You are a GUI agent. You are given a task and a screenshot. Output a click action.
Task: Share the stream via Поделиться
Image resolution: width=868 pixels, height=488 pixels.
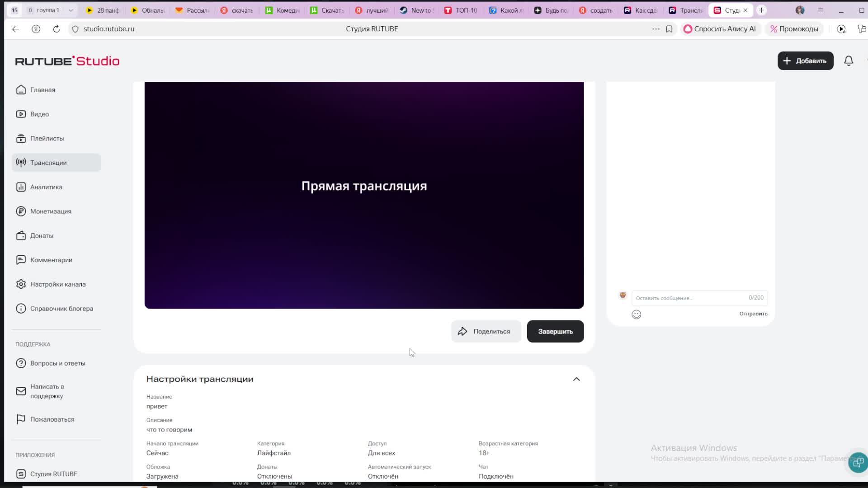pos(486,331)
